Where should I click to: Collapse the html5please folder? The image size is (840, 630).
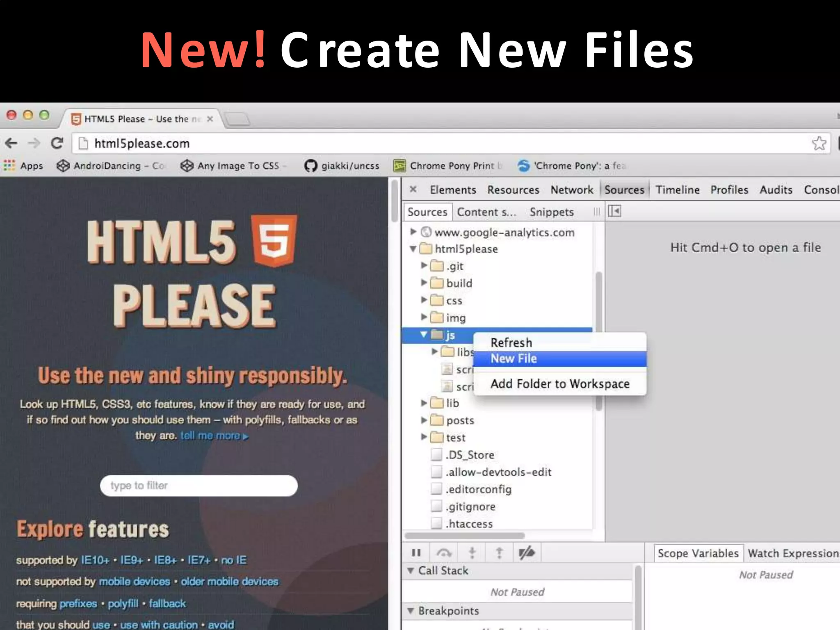pos(413,249)
